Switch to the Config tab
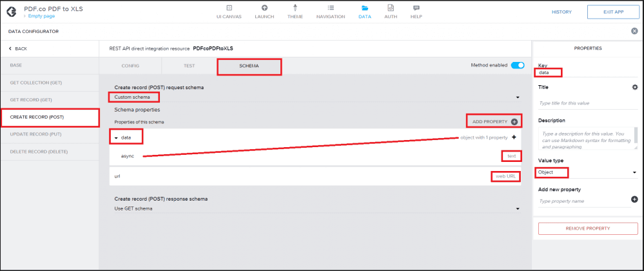The image size is (644, 271). click(130, 66)
